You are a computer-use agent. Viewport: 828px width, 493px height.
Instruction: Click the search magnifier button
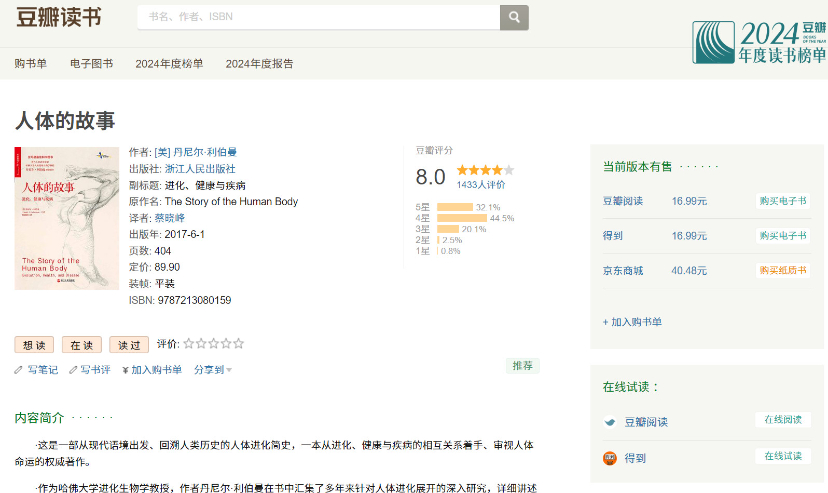coord(514,17)
